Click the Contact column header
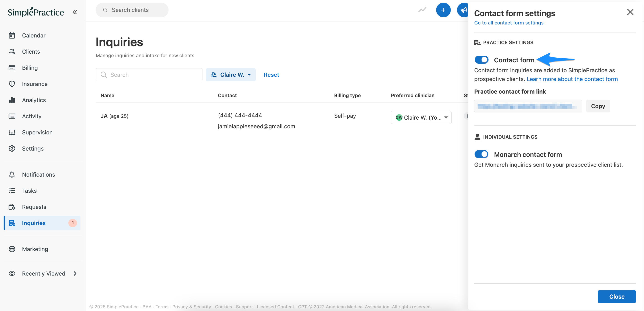Screen dimensions: 644x311 pyautogui.click(x=227, y=95)
